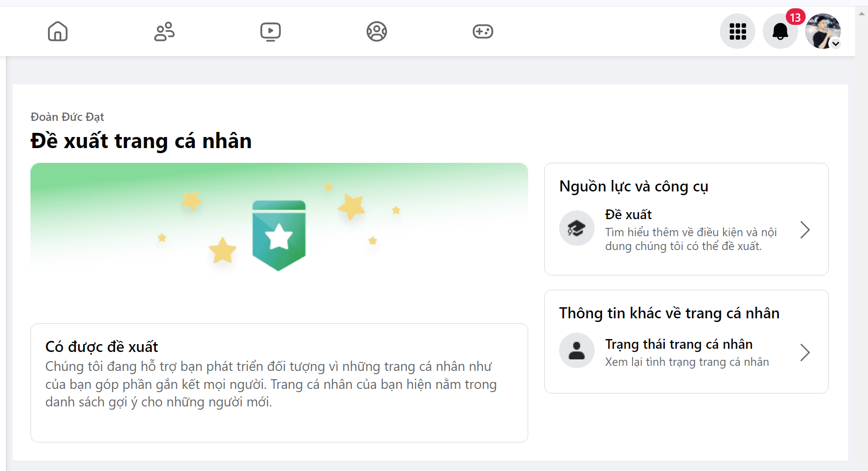This screenshot has width=868, height=471.
Task: Open Facebook Watch video icon
Action: point(271,31)
